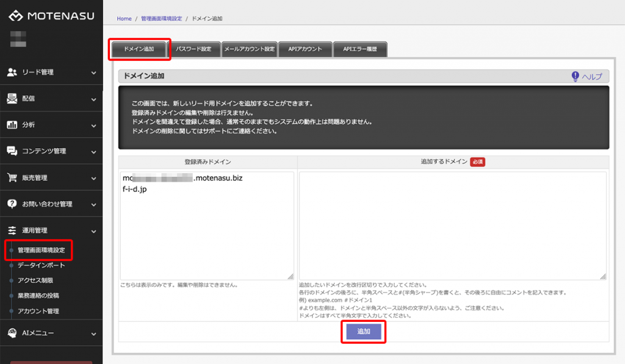Click the 販売管理 shopping cart icon
625x364 pixels.
pyautogui.click(x=12, y=178)
